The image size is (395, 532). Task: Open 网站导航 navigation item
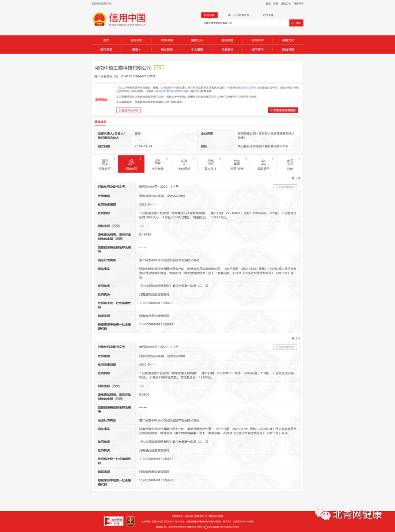[288, 49]
